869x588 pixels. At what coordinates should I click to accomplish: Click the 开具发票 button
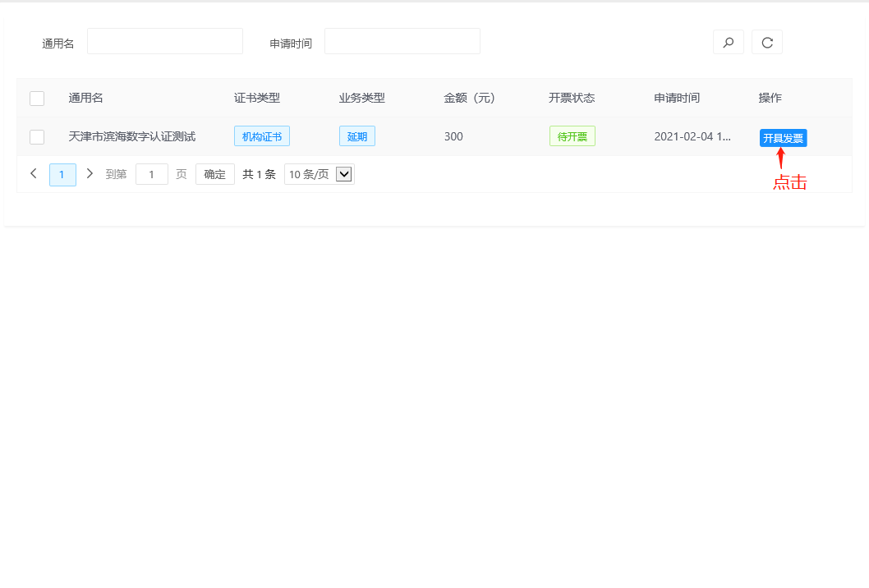coord(783,138)
